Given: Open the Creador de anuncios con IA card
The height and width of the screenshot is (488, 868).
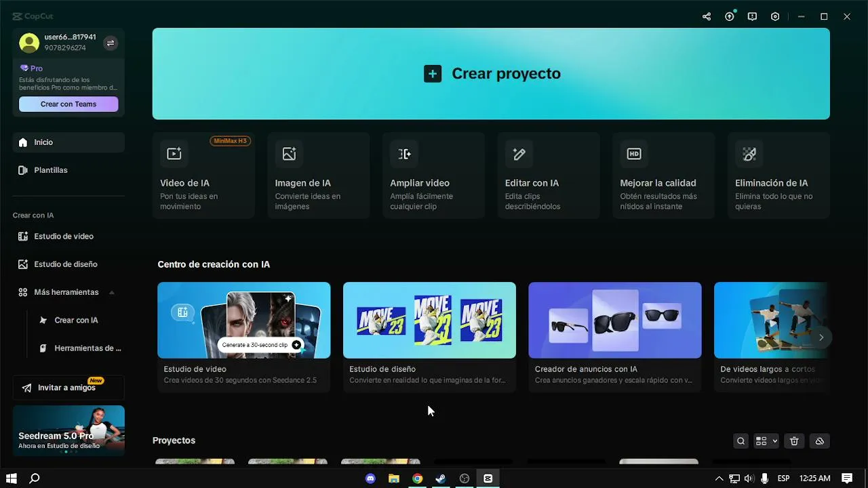Looking at the screenshot, I should (x=615, y=337).
